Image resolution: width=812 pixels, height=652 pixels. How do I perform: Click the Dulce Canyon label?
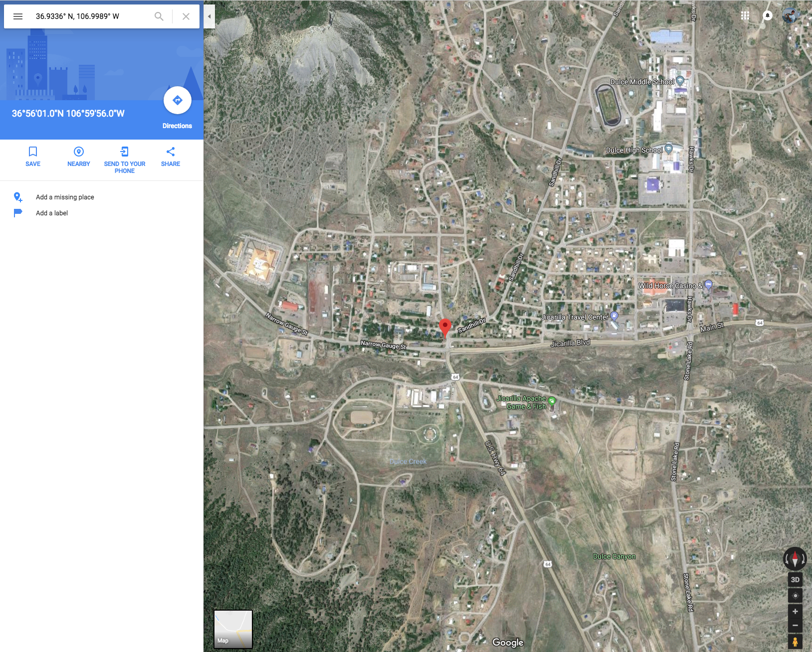point(614,557)
